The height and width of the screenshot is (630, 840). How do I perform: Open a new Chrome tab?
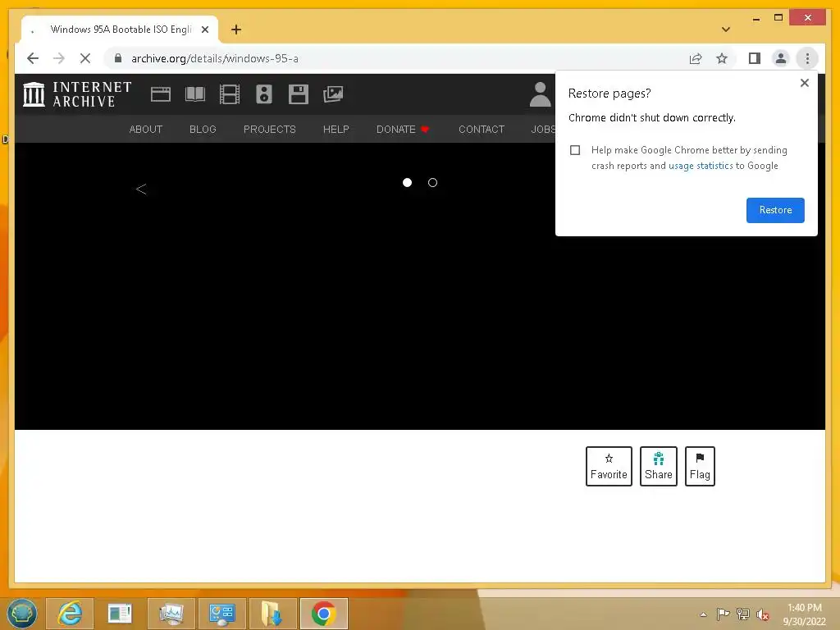click(236, 30)
